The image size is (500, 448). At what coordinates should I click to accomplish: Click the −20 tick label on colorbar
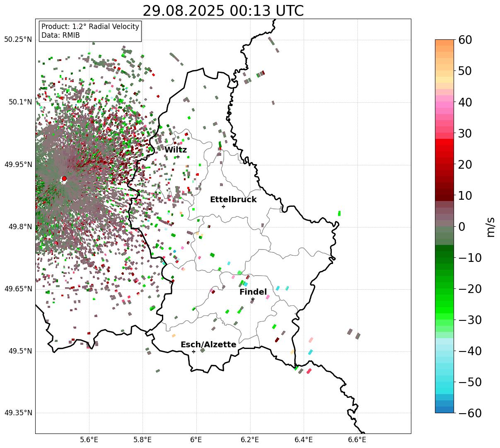click(470, 289)
